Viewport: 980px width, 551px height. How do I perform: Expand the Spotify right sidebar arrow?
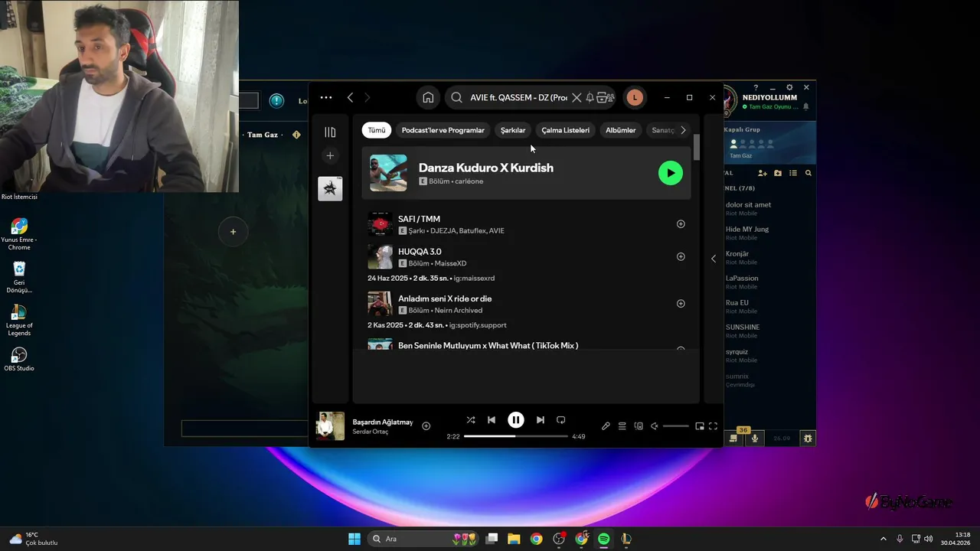click(714, 259)
